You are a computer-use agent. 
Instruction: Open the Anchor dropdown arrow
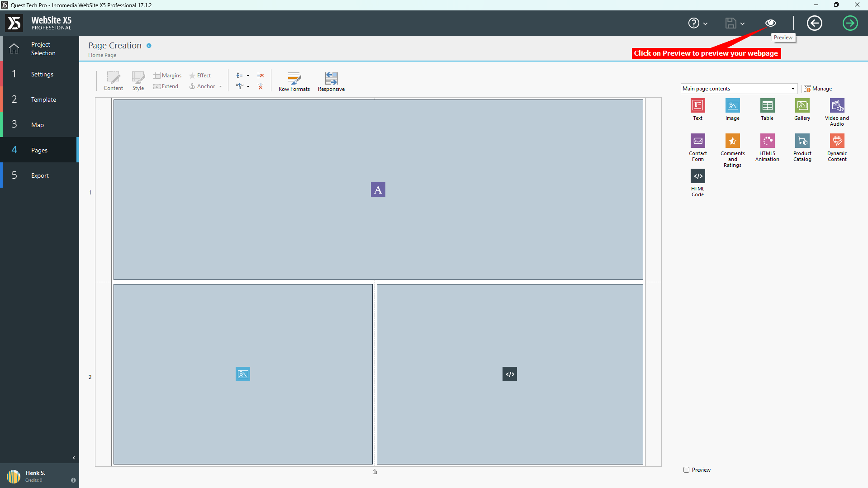coord(220,87)
